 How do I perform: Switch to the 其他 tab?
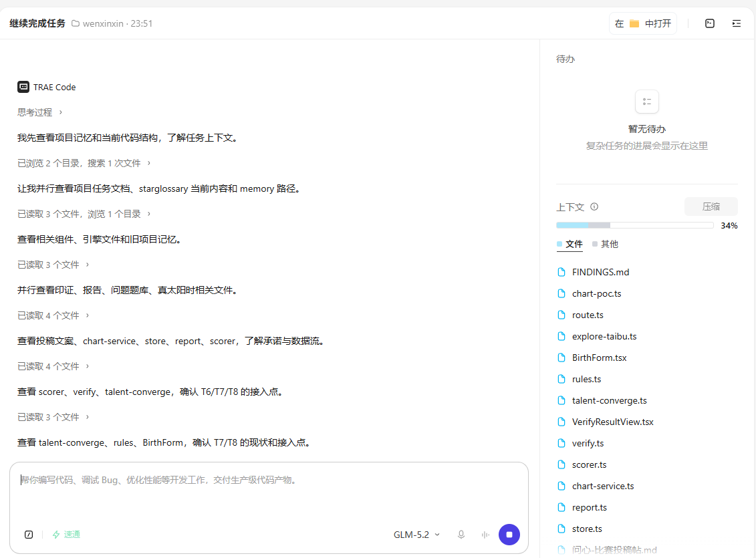click(605, 245)
